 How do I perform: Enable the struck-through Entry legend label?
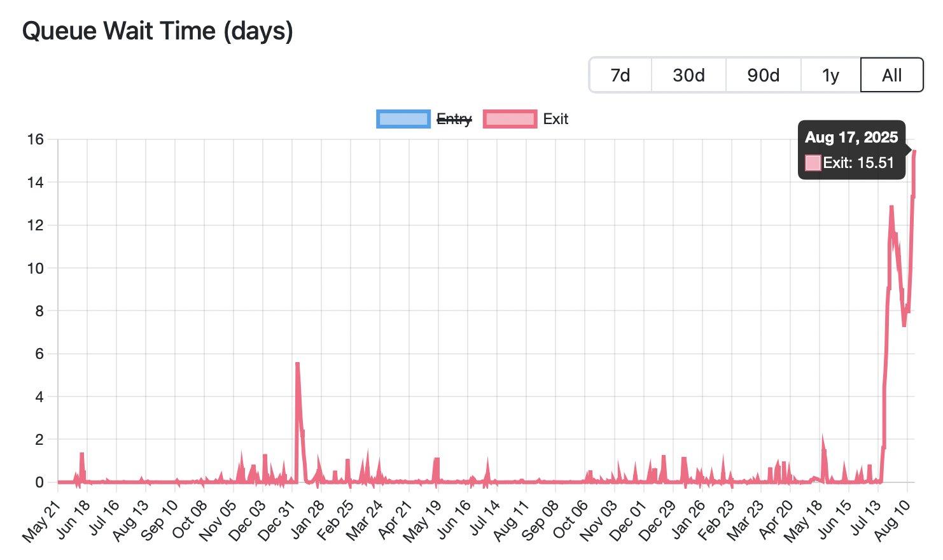click(454, 119)
